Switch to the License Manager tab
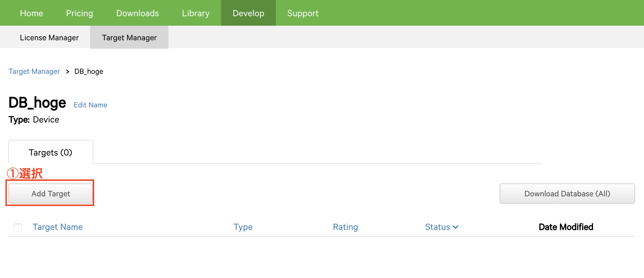The width and height of the screenshot is (644, 278). click(49, 37)
